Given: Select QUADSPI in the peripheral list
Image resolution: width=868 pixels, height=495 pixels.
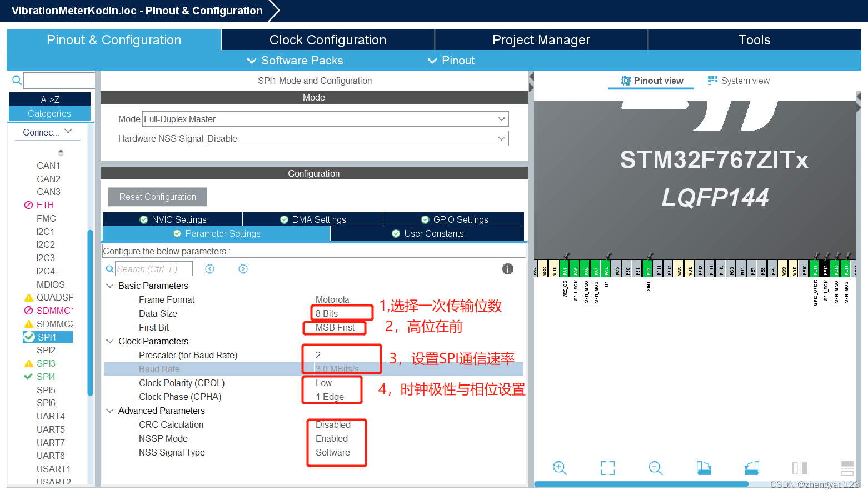Looking at the screenshot, I should (54, 297).
